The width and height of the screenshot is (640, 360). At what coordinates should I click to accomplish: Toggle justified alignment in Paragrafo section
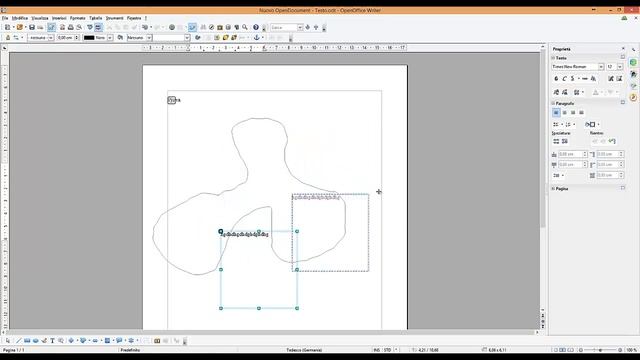click(582, 112)
